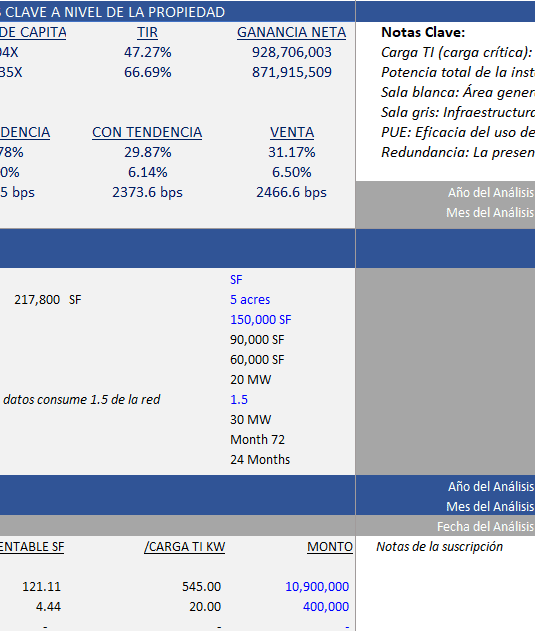Click the 871,915,509 value cell
This screenshot has width=535, height=631.
coord(291,72)
